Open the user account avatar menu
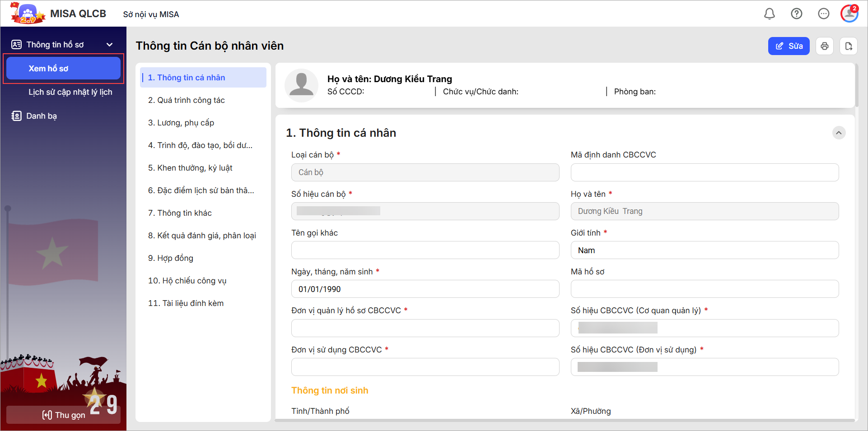 (x=849, y=14)
